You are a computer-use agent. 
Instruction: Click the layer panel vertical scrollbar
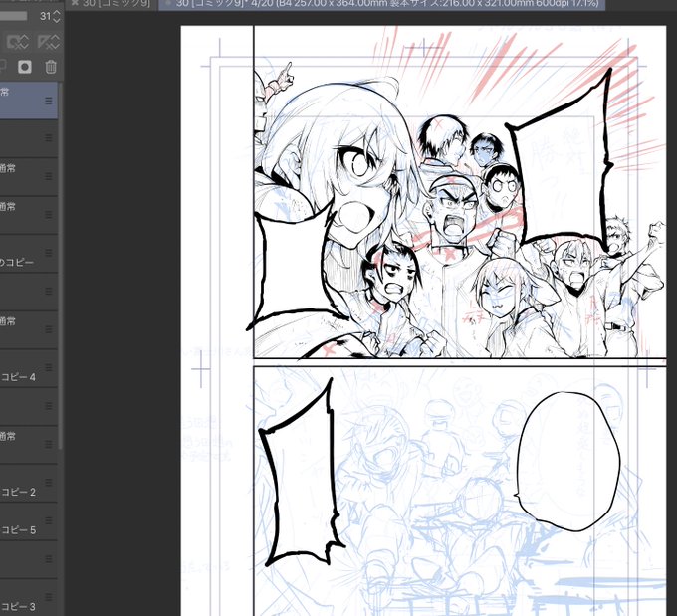(61, 266)
